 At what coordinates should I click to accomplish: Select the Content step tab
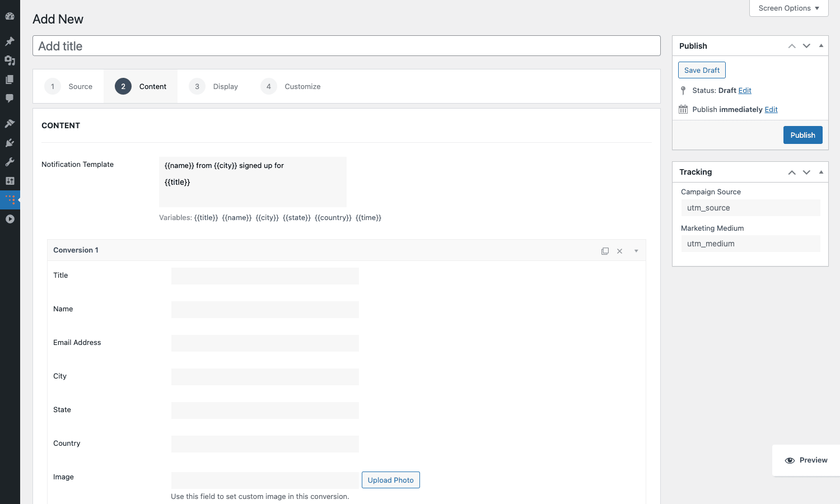[141, 86]
